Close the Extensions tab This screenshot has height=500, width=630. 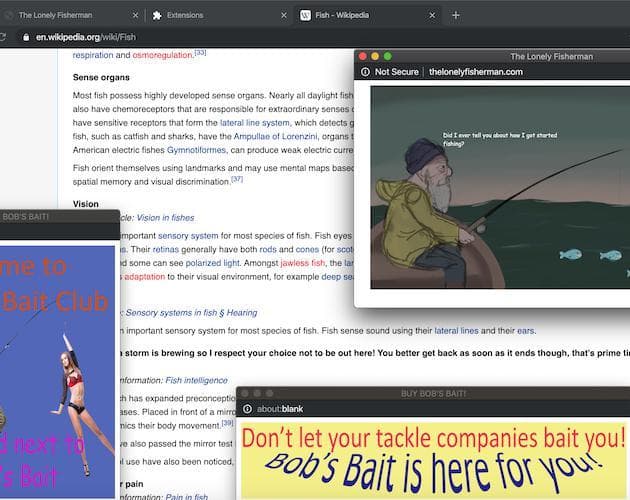pos(284,15)
